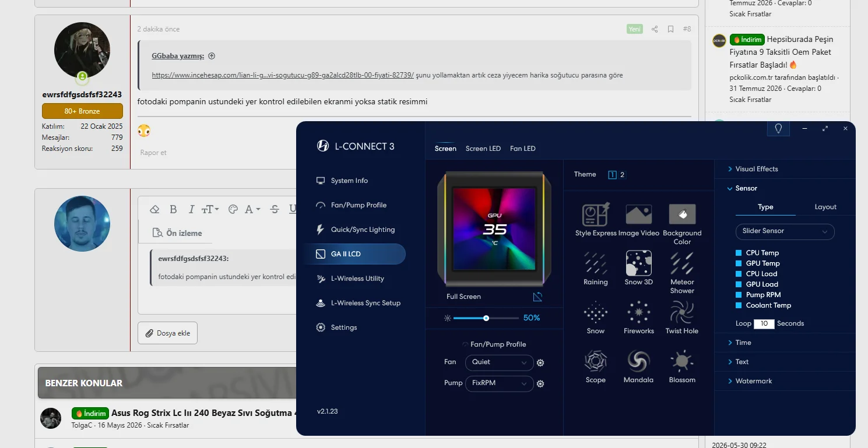
Task: Open the sensor Layout tab
Action: pyautogui.click(x=825, y=207)
